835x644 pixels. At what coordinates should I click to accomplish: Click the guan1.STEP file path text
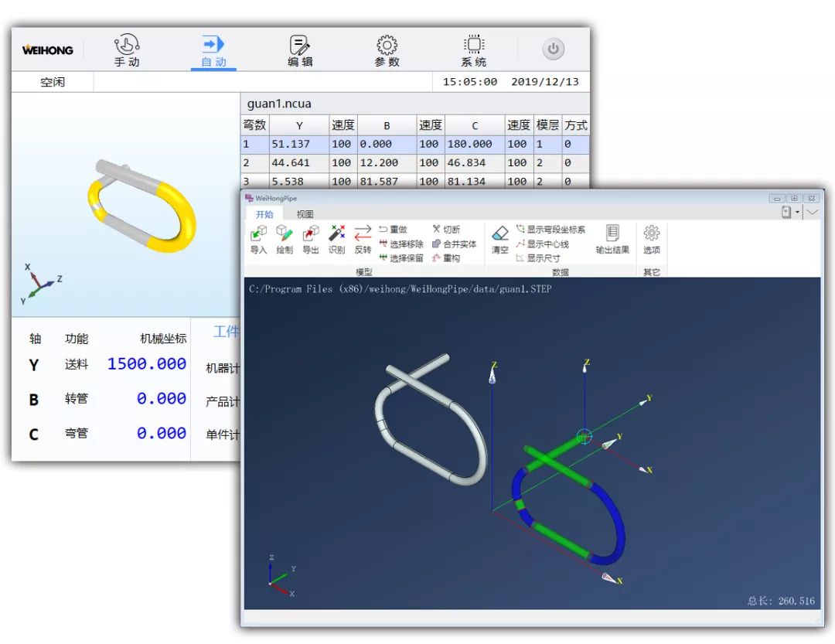click(x=400, y=289)
